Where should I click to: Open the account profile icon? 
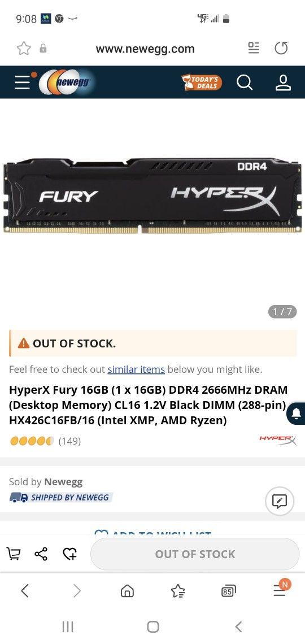tap(283, 82)
